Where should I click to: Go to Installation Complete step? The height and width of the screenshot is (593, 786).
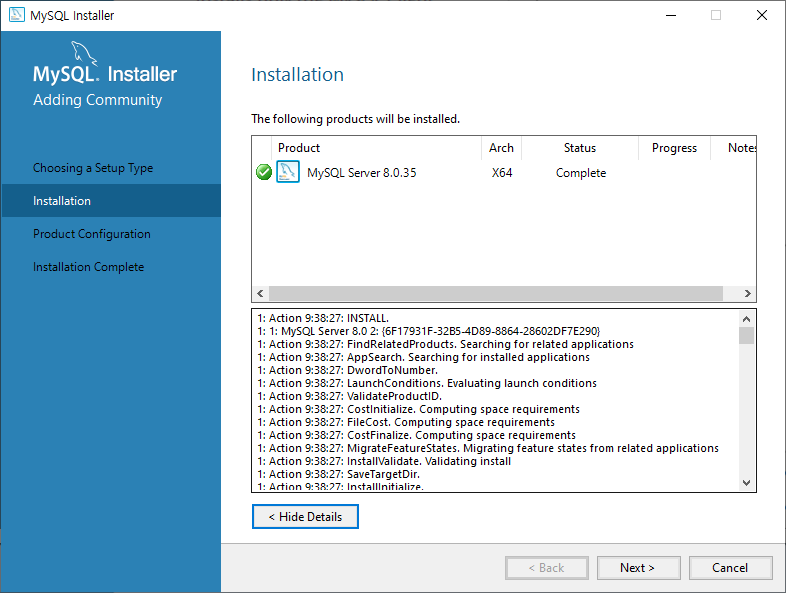(88, 267)
